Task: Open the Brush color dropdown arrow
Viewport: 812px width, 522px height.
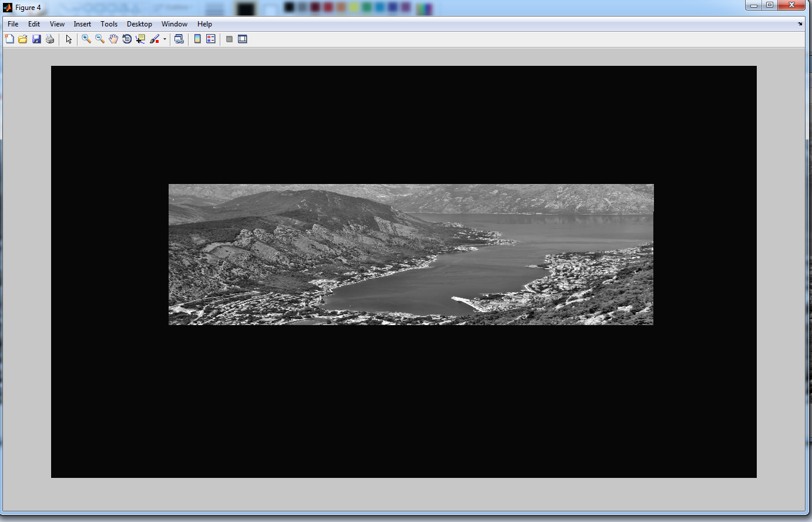Action: [x=165, y=39]
